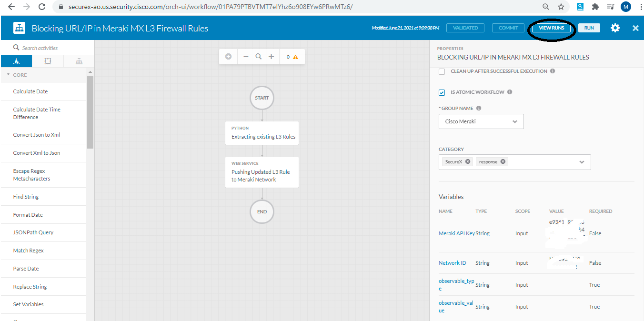Collapse the CORE activities section
Image resolution: width=644 pixels, height=321 pixels.
(x=8, y=75)
